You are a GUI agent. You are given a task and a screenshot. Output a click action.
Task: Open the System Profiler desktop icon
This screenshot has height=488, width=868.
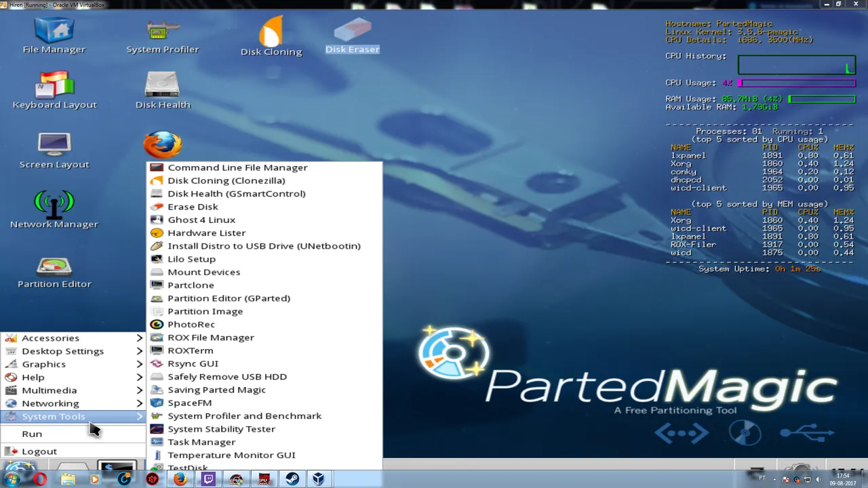(163, 35)
